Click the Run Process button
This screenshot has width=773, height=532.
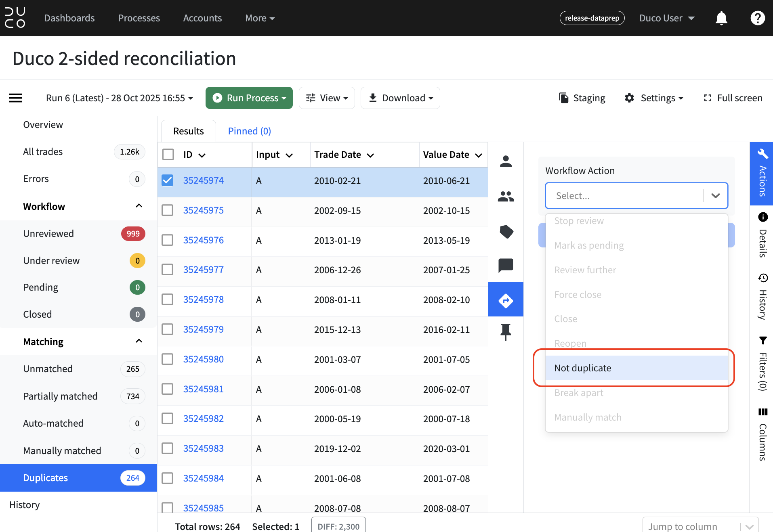(x=249, y=98)
